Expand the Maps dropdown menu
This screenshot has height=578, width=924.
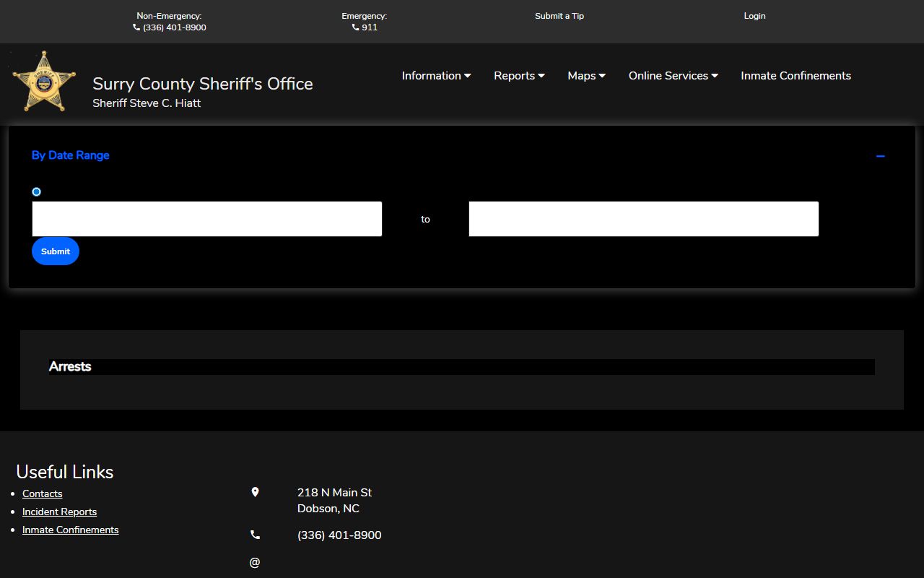click(586, 76)
